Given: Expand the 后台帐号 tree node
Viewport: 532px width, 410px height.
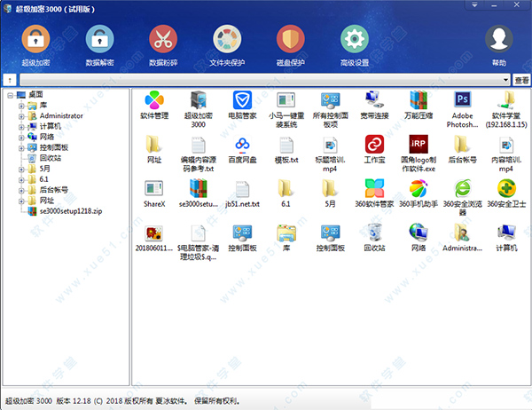Looking at the screenshot, I should click(x=21, y=190).
